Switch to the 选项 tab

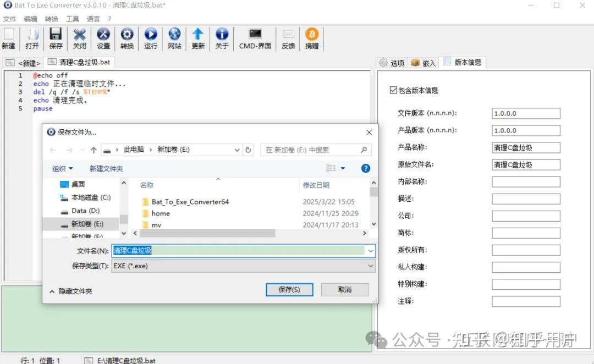[x=392, y=63]
